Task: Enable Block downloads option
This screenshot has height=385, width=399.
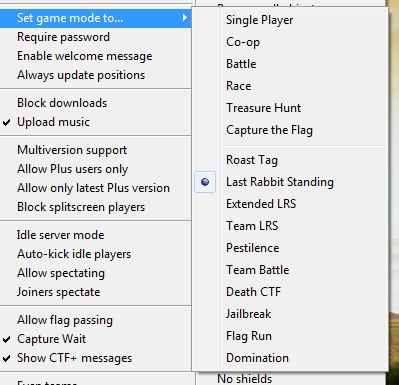Action: [x=95, y=103]
